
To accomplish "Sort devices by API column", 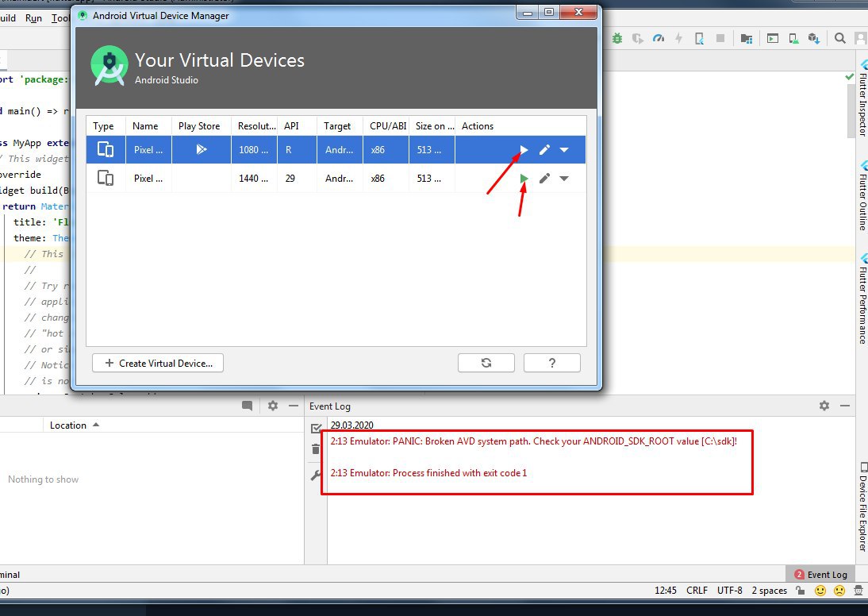I will [292, 126].
